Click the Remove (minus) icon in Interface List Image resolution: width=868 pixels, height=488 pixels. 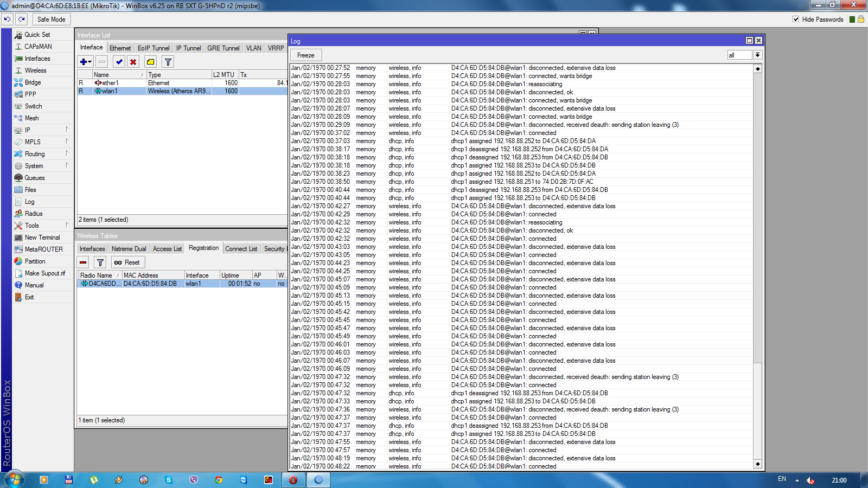click(x=102, y=62)
